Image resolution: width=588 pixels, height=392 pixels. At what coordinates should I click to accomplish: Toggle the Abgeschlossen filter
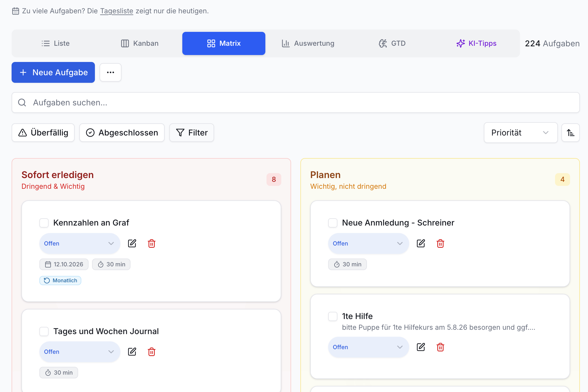coord(122,133)
